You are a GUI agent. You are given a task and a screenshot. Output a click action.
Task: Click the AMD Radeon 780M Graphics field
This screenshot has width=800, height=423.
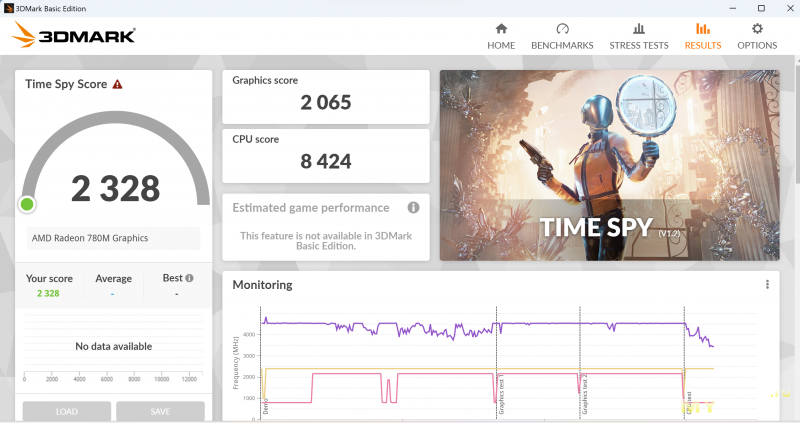(x=113, y=238)
